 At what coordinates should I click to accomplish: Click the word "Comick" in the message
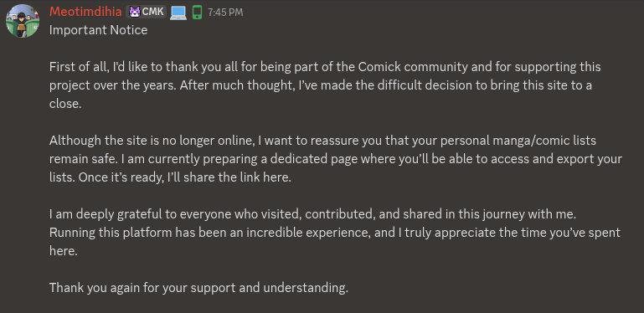click(378, 67)
